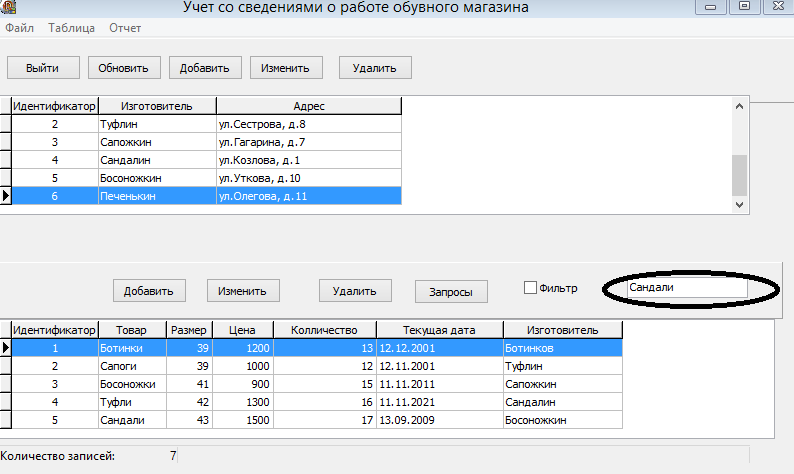794x474 pixels.
Task: Click the price cell 900
Action: (x=243, y=384)
